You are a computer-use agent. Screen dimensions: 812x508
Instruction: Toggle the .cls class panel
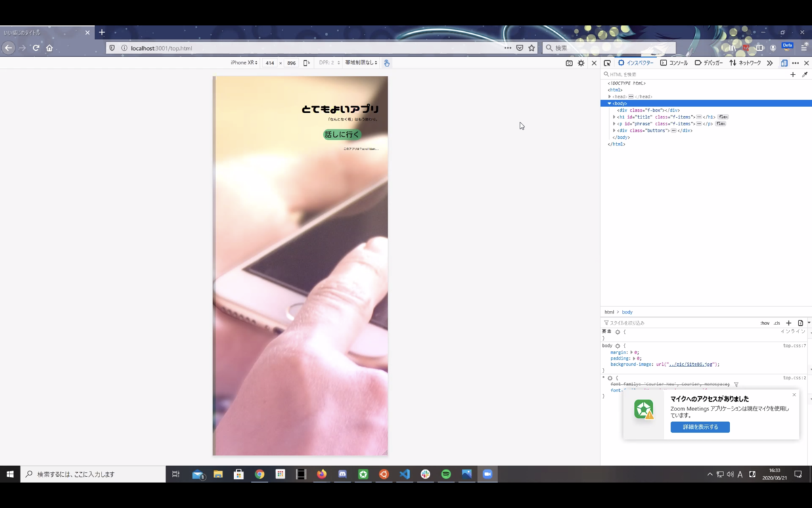(x=777, y=323)
